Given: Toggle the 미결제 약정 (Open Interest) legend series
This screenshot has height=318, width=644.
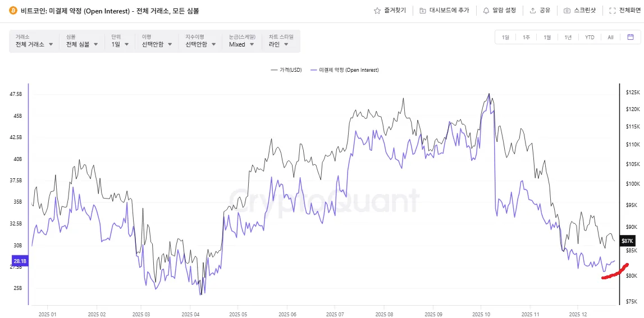Looking at the screenshot, I should point(344,70).
